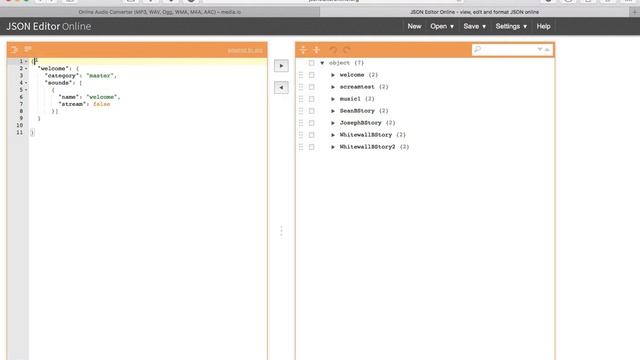Go to previous search result arrow
This screenshot has width=640, height=360.
coord(547,49)
